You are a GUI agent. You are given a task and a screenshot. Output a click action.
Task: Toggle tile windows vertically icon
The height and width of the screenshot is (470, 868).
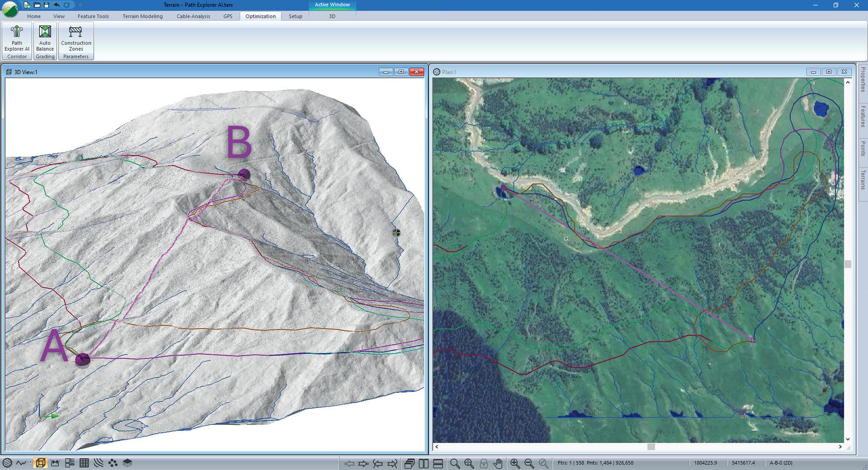[x=424, y=463]
